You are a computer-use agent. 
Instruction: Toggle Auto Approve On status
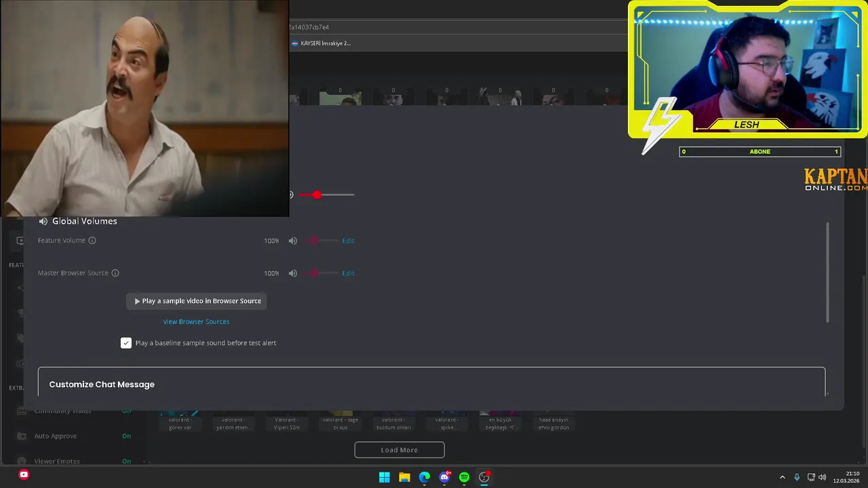(126, 436)
